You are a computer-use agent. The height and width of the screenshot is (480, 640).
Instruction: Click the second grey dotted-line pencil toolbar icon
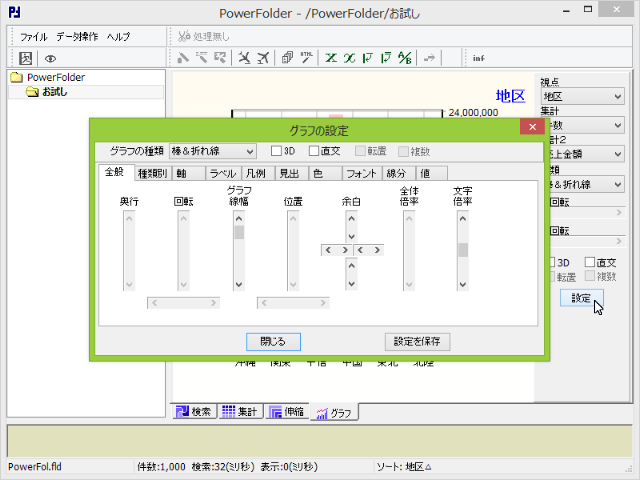pos(202,58)
